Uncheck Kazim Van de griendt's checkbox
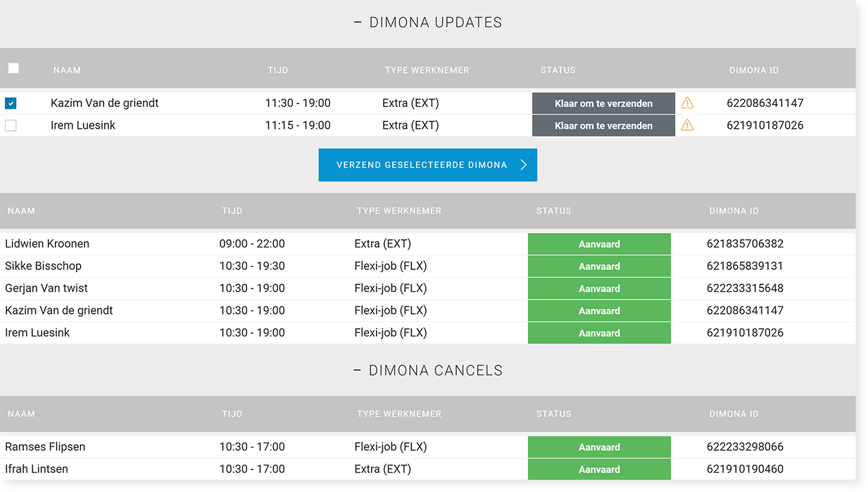 [10, 103]
